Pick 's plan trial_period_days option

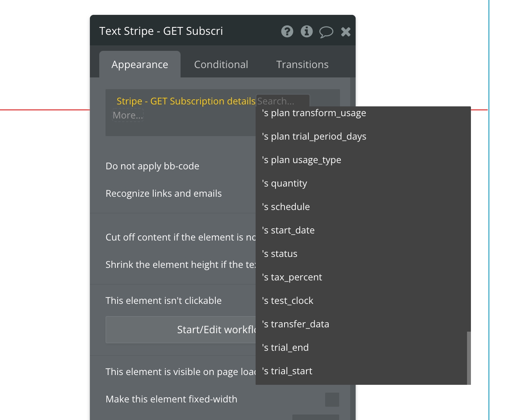(x=314, y=136)
